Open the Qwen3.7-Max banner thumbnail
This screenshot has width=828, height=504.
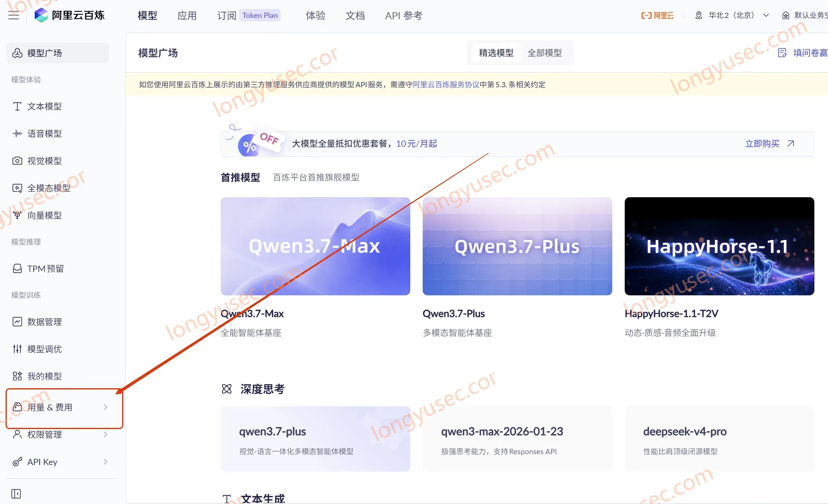(x=315, y=246)
